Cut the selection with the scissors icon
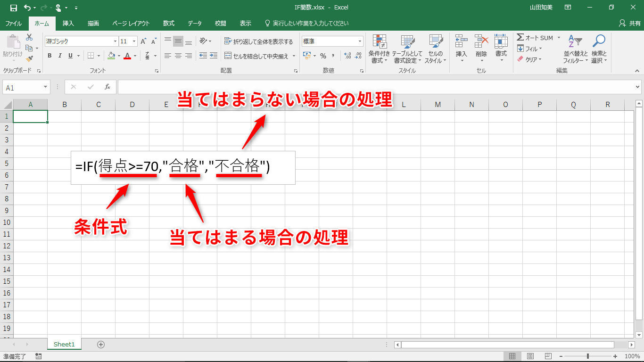Viewport: 644px width, 362px height. (x=29, y=37)
